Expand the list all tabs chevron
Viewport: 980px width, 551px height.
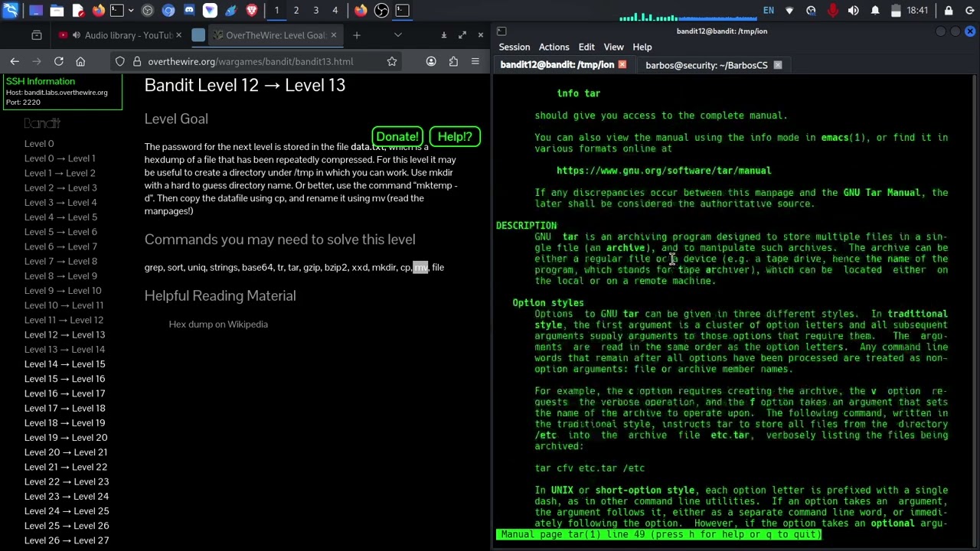click(x=397, y=35)
